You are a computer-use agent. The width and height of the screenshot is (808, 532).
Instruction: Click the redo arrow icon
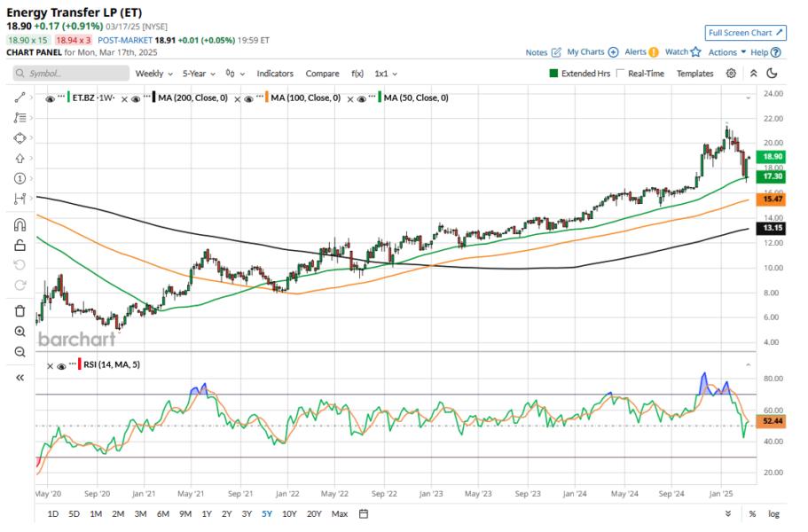coord(20,286)
